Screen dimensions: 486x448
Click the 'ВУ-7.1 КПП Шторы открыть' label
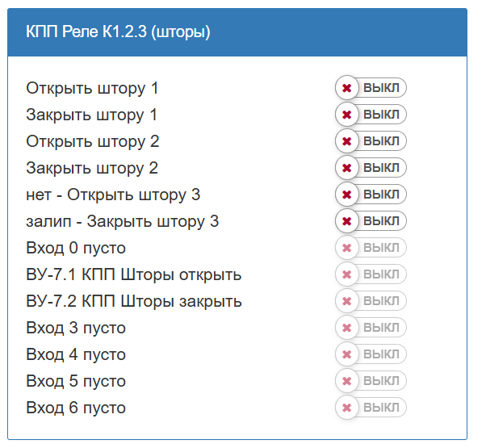(x=133, y=275)
